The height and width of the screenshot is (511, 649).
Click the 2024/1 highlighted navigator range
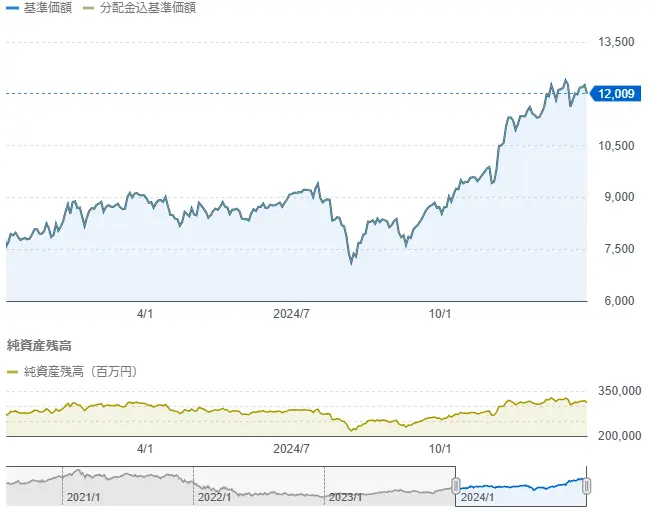521,486
